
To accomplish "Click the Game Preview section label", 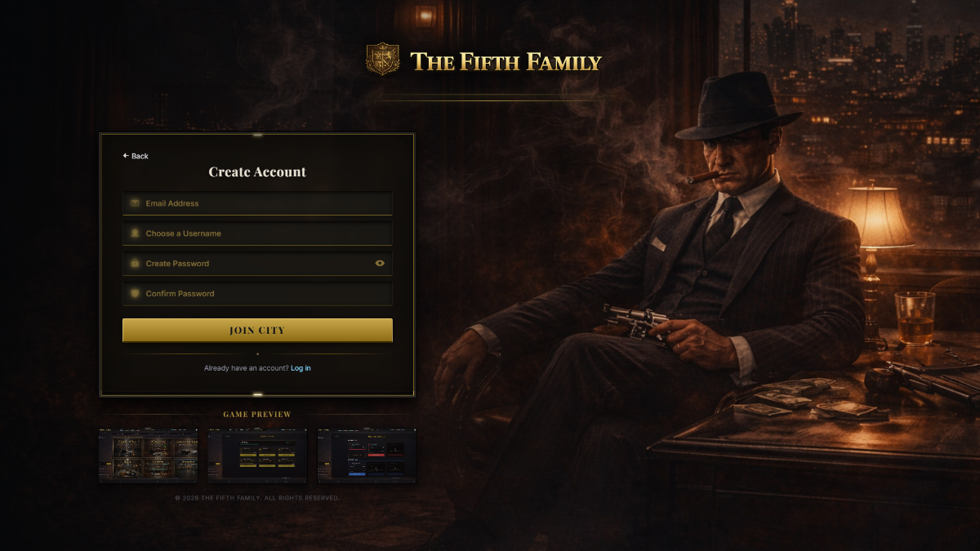I will tap(257, 415).
